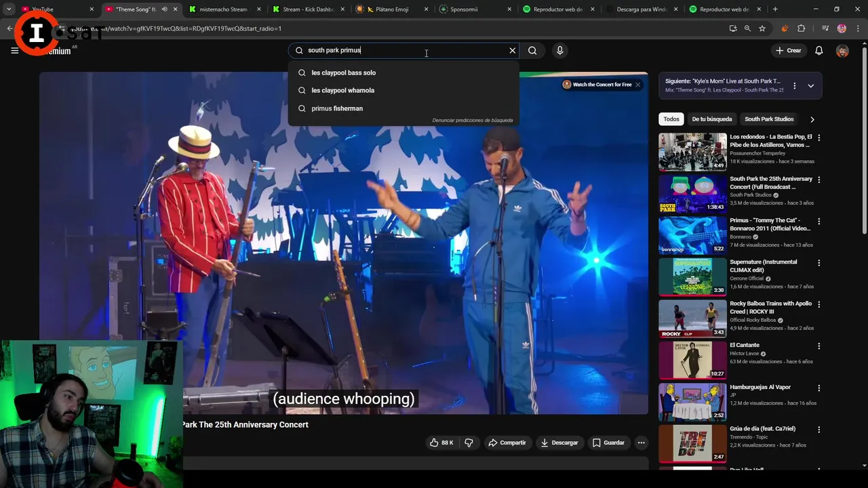868x488 pixels.
Task: Switch to the Sponsormii tab
Action: click(x=475, y=9)
